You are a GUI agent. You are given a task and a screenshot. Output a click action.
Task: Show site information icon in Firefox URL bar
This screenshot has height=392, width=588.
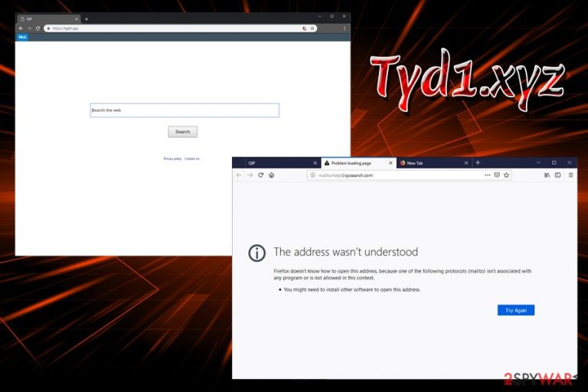312,175
